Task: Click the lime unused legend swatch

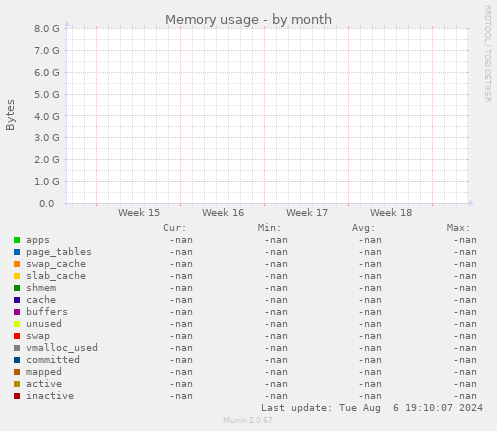Action: [x=17, y=324]
